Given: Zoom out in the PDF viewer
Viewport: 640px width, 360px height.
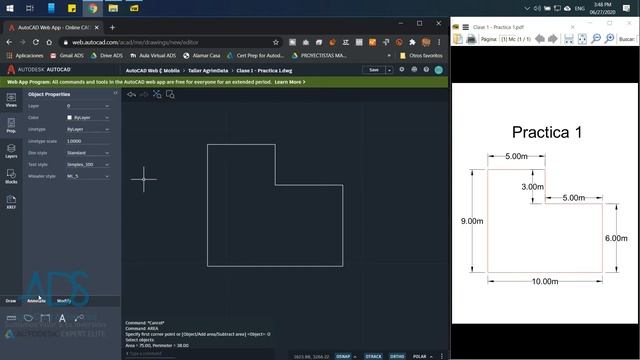Looking at the screenshot, I should [x=596, y=39].
